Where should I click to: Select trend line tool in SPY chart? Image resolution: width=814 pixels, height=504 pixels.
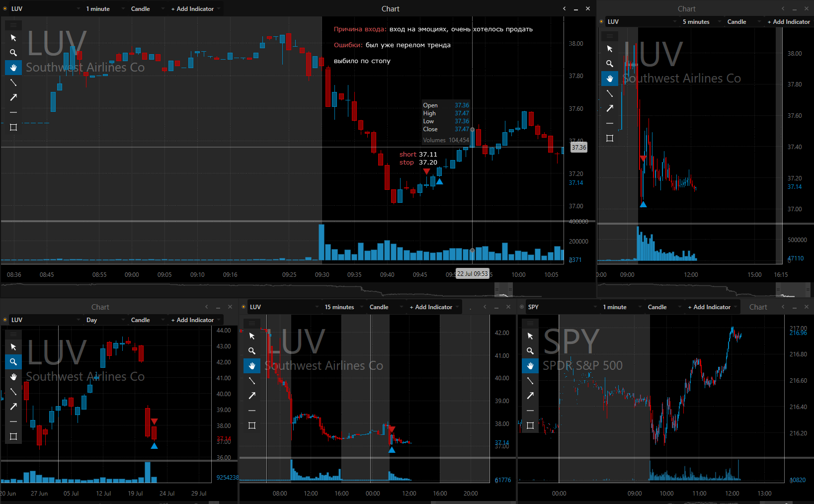coord(530,381)
